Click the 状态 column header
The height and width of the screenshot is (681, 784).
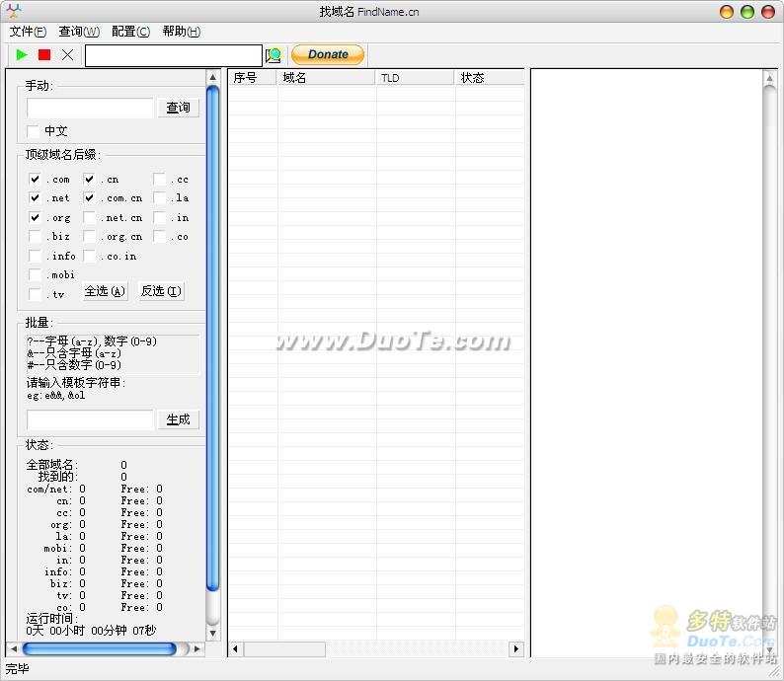click(490, 78)
